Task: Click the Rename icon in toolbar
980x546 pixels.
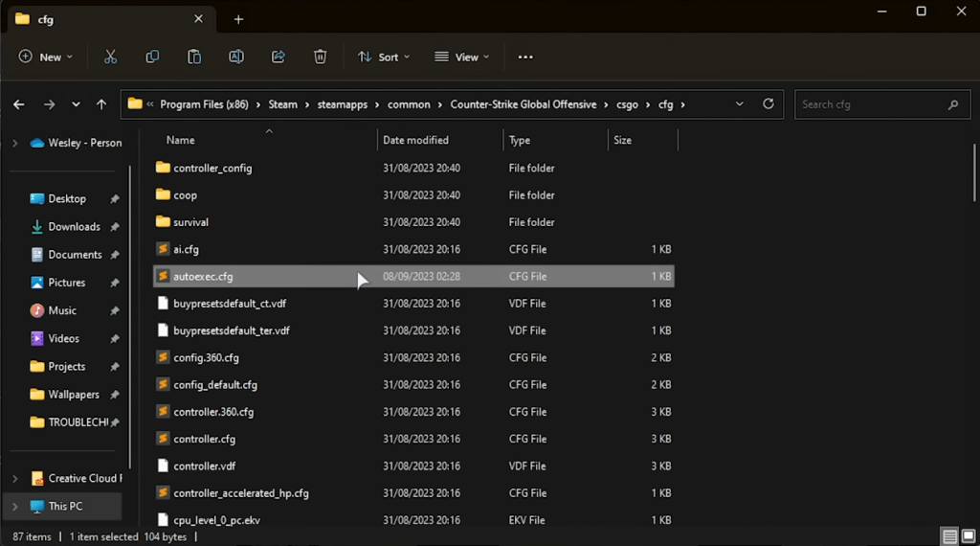Action: (x=236, y=57)
